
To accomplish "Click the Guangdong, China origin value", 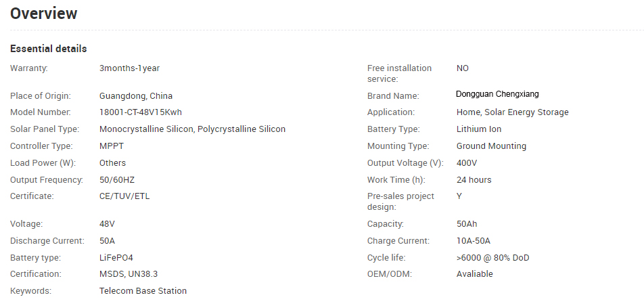I will (x=136, y=96).
